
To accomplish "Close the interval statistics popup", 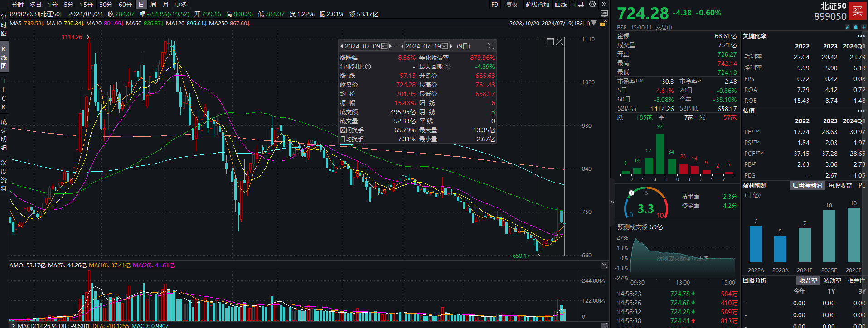I will [x=490, y=46].
